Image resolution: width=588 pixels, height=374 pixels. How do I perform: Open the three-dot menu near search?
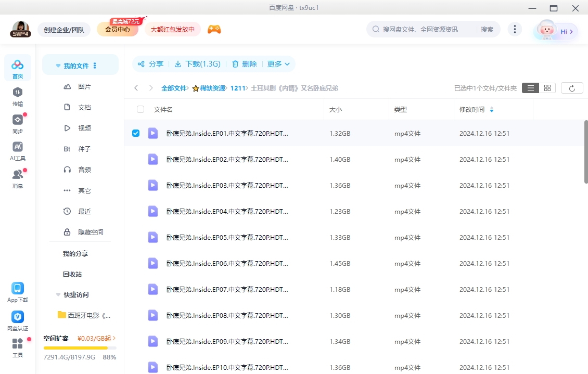[515, 30]
